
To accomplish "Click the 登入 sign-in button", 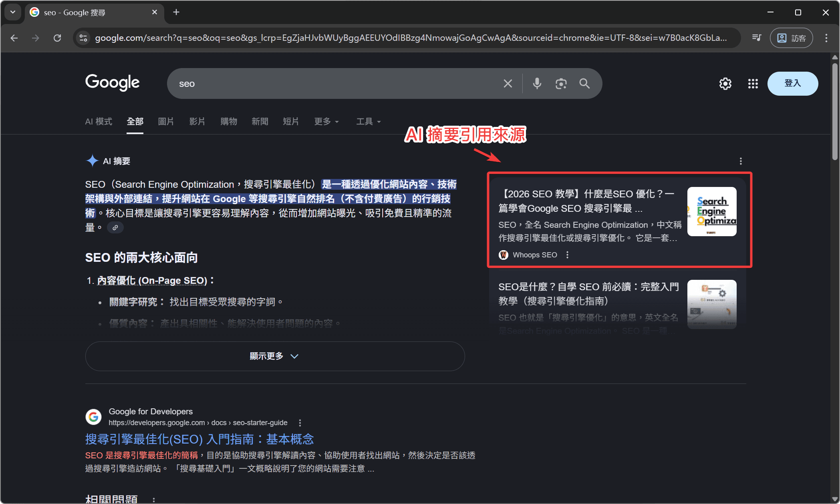I will 792,83.
